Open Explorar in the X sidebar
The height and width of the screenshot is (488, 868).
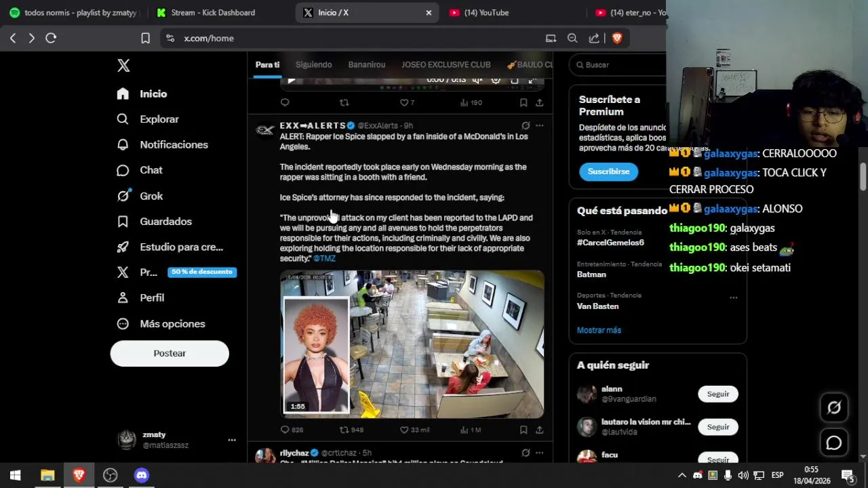click(148, 119)
